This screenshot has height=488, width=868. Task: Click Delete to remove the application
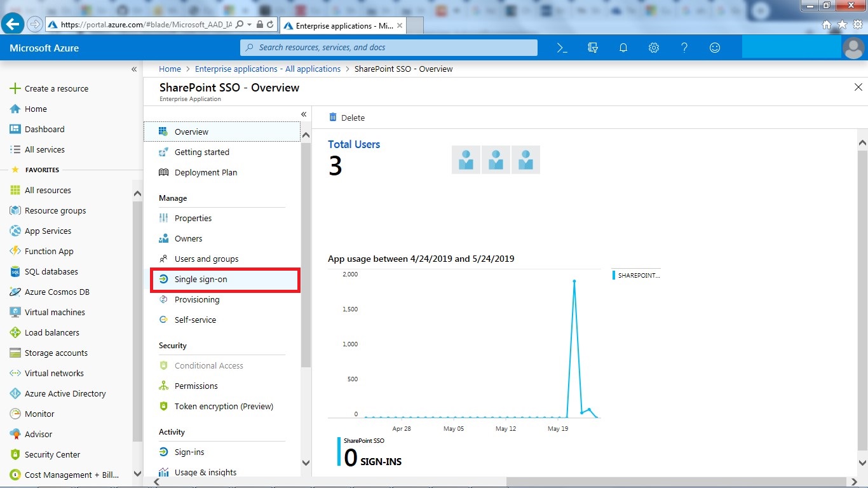(x=346, y=117)
